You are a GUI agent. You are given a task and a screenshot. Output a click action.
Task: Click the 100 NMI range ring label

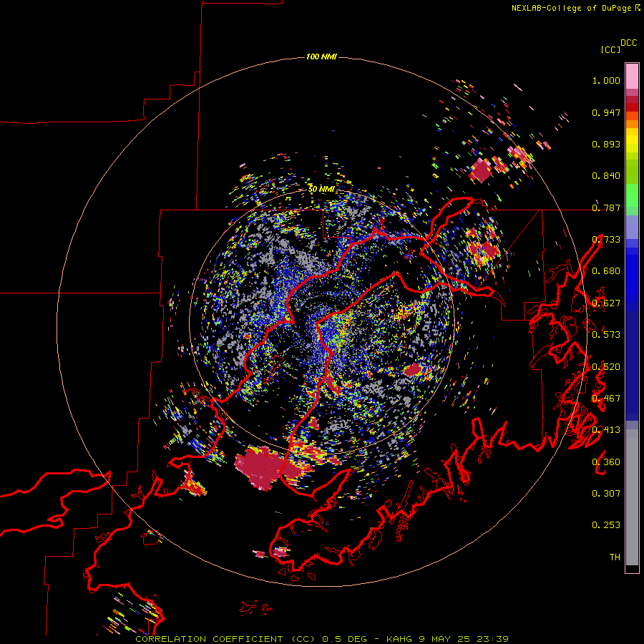click(x=321, y=57)
